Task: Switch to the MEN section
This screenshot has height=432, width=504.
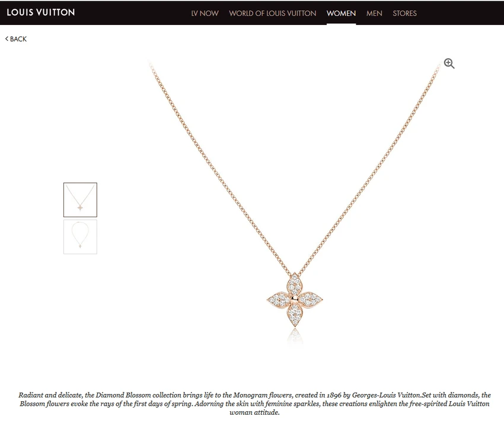Action: pyautogui.click(x=374, y=13)
